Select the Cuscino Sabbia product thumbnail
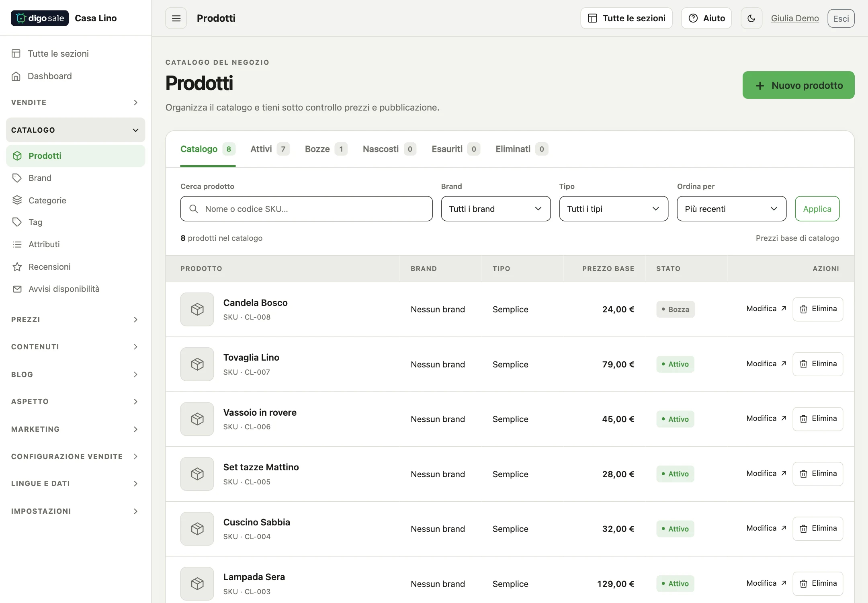Image resolution: width=868 pixels, height=603 pixels. (197, 529)
